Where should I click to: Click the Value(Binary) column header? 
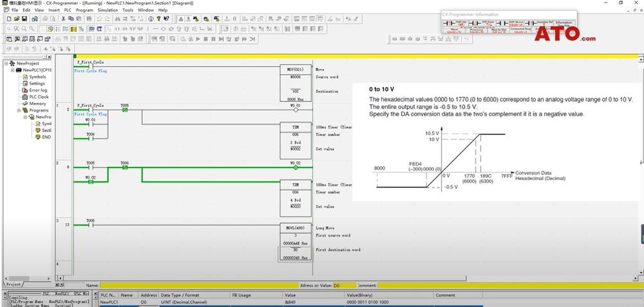[x=390, y=295]
